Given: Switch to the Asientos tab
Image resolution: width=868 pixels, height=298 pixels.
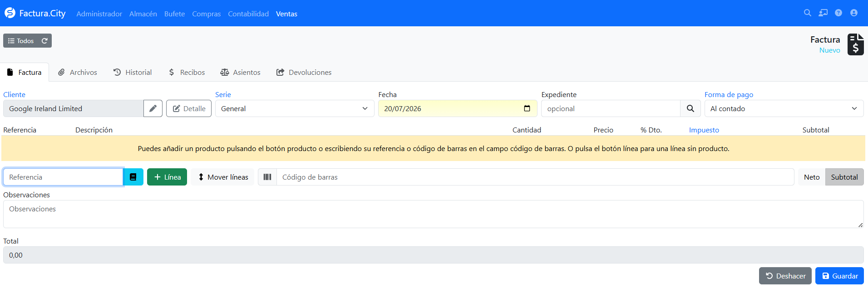Looking at the screenshot, I should tap(240, 72).
